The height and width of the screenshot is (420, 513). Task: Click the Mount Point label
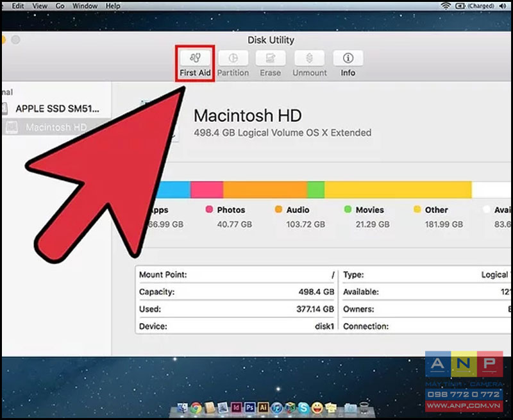[163, 274]
